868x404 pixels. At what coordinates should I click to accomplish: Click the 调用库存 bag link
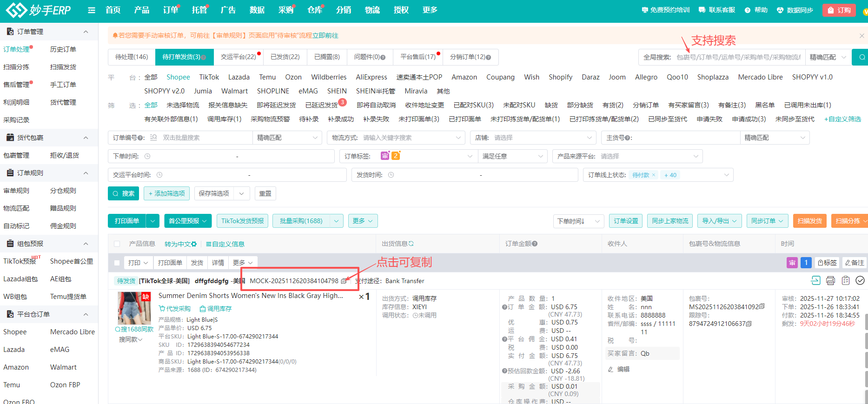pyautogui.click(x=215, y=309)
